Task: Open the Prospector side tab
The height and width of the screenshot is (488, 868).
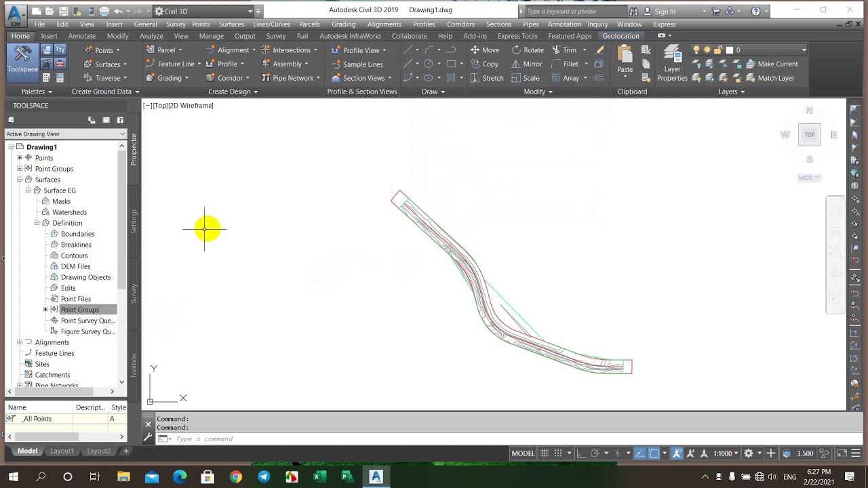Action: coord(134,149)
